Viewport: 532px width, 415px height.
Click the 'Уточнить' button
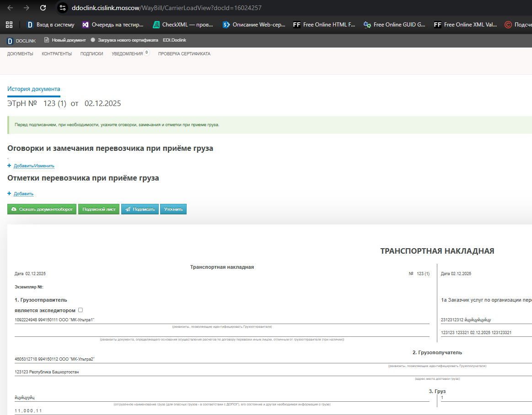click(x=173, y=209)
